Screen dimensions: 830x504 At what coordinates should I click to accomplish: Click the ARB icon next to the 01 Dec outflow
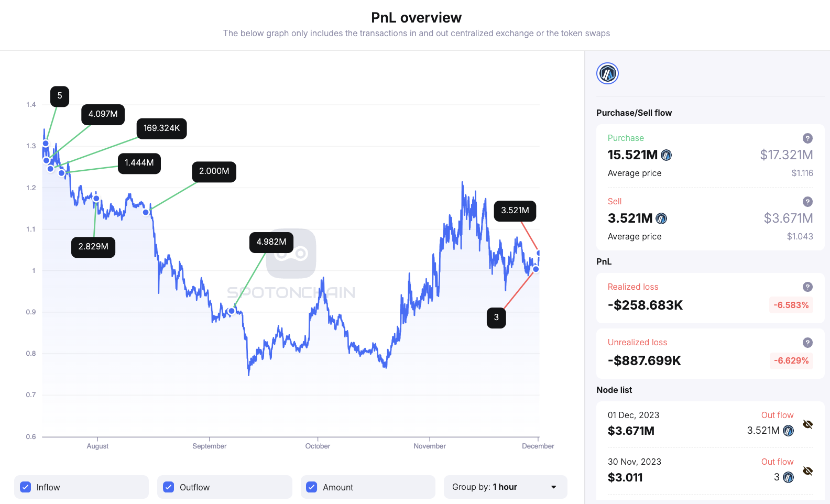coord(789,430)
